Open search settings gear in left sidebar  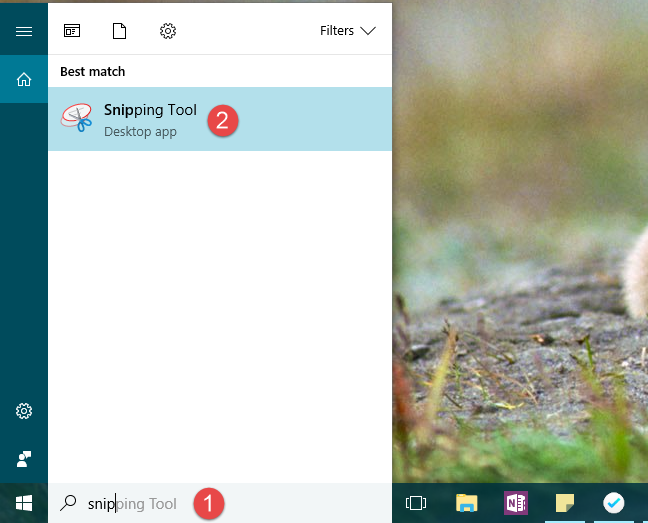point(24,411)
